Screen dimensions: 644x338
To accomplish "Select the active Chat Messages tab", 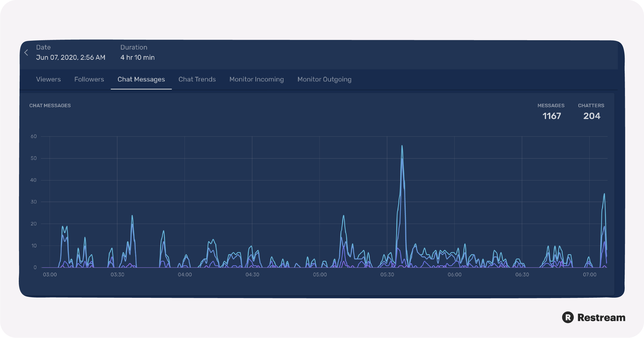I will (141, 79).
